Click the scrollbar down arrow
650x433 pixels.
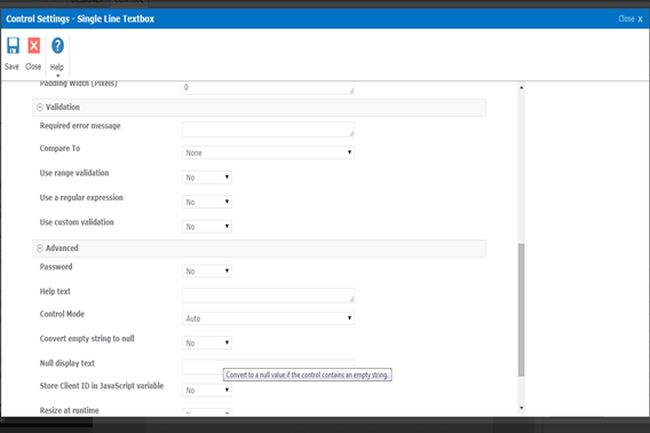521,408
